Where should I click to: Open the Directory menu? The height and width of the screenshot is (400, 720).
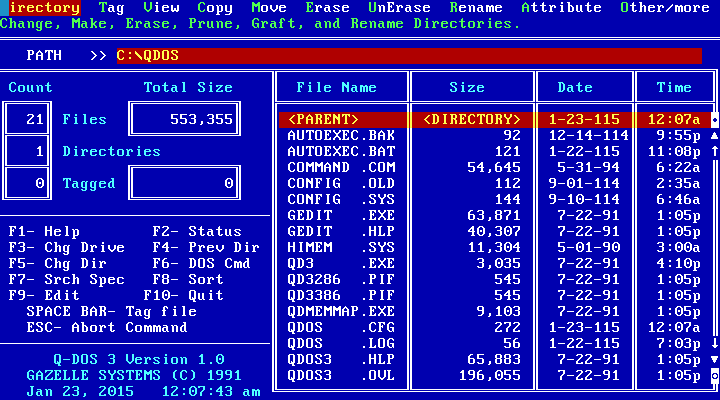pos(40,8)
